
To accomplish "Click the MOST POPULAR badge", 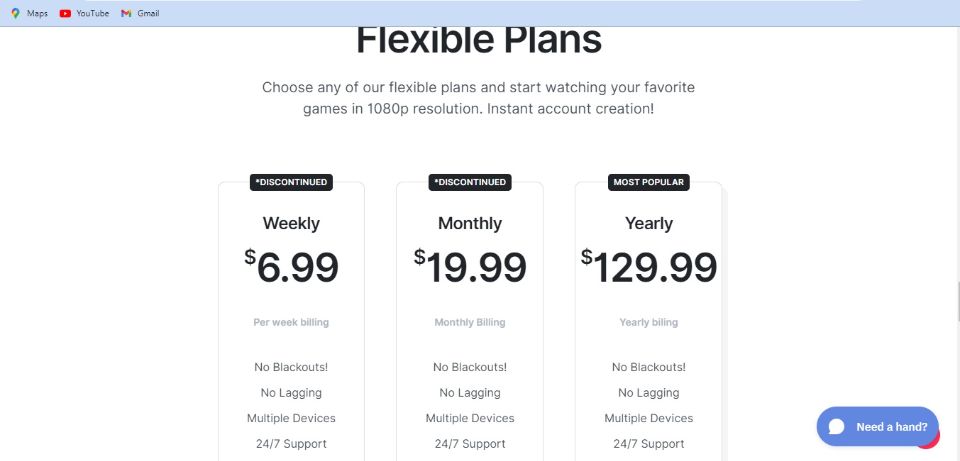I will [648, 182].
